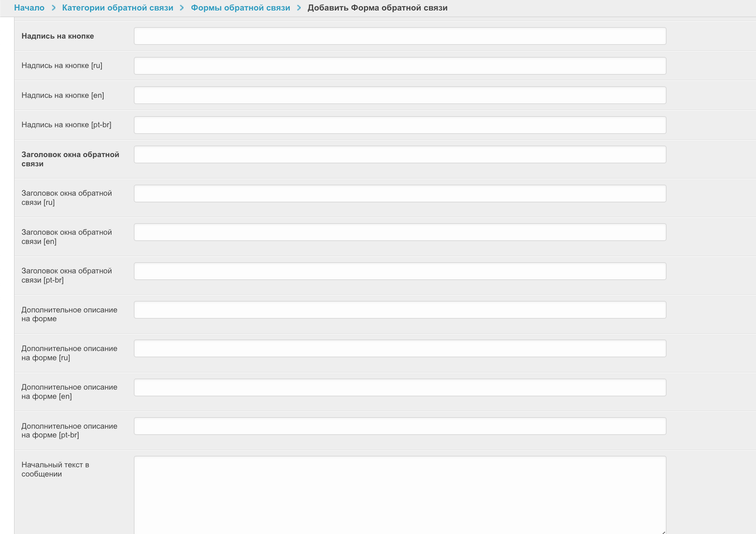Focus the Надпись на кнопке [pt-br] input
Viewport: 756px width, 534px height.
(x=400, y=125)
